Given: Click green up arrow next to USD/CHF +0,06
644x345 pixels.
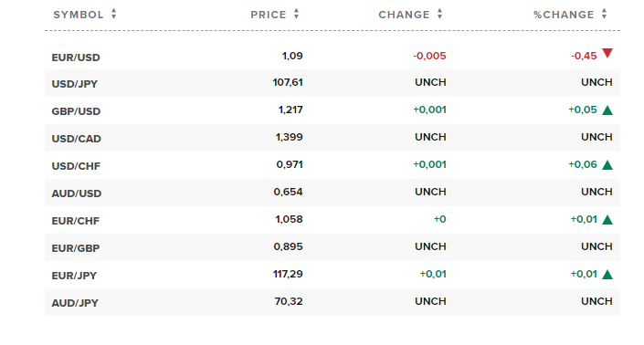Looking at the screenshot, I should coord(607,165).
